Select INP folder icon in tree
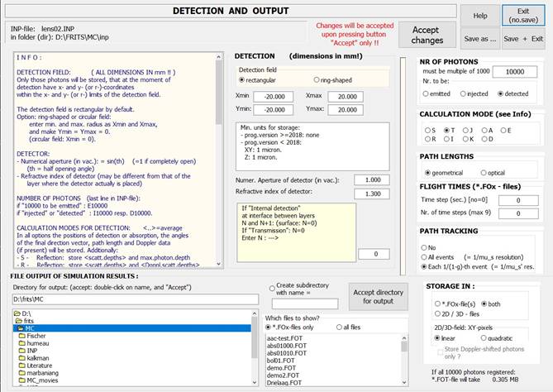553x392 pixels. 22,351
